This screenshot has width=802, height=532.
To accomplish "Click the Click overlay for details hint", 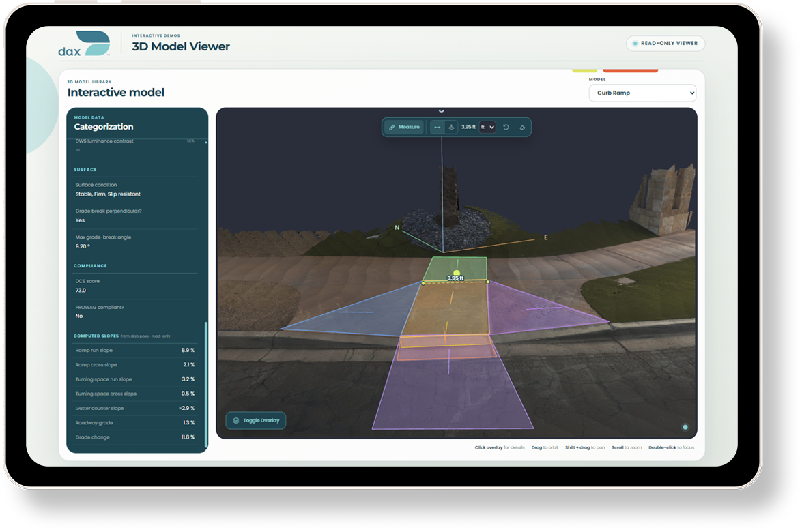I will (x=500, y=447).
